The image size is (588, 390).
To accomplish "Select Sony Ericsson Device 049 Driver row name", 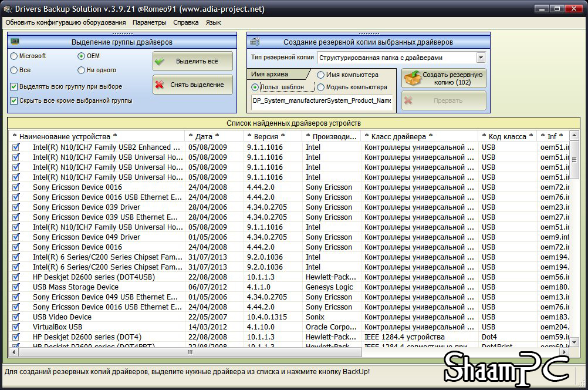I will point(86,237).
